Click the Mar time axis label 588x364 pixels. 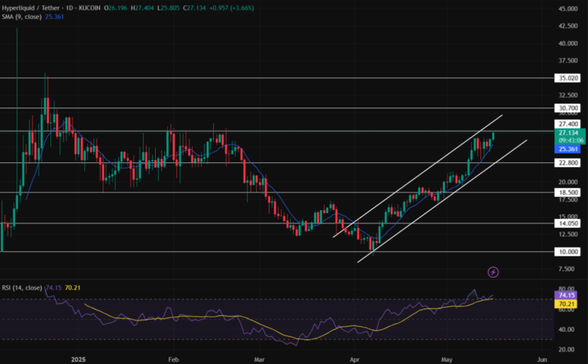click(x=259, y=359)
